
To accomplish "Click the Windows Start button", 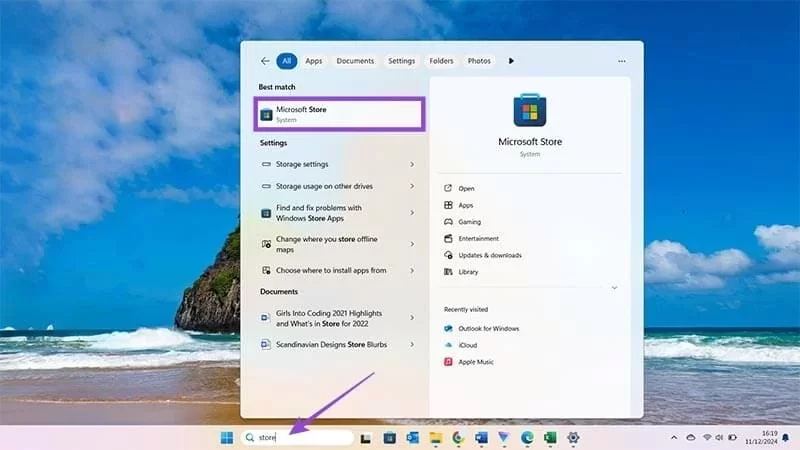I will [226, 437].
